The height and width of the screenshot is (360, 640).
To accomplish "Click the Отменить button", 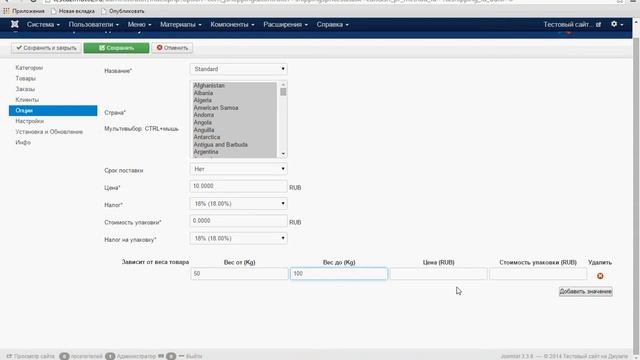I will 172,48.
